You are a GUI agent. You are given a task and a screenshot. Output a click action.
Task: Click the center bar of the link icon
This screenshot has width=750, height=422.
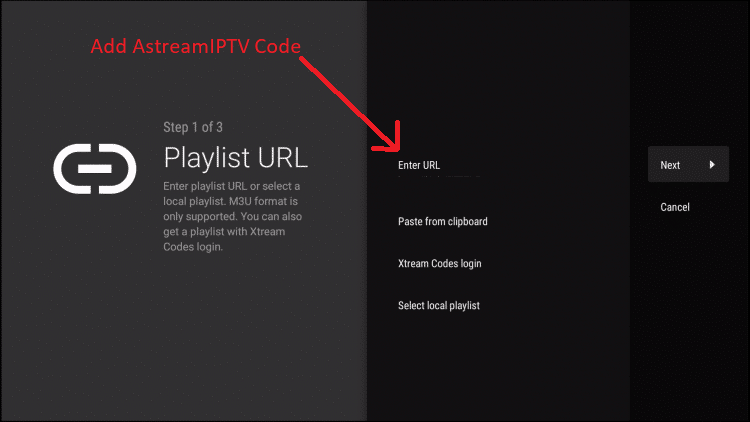tap(95, 169)
